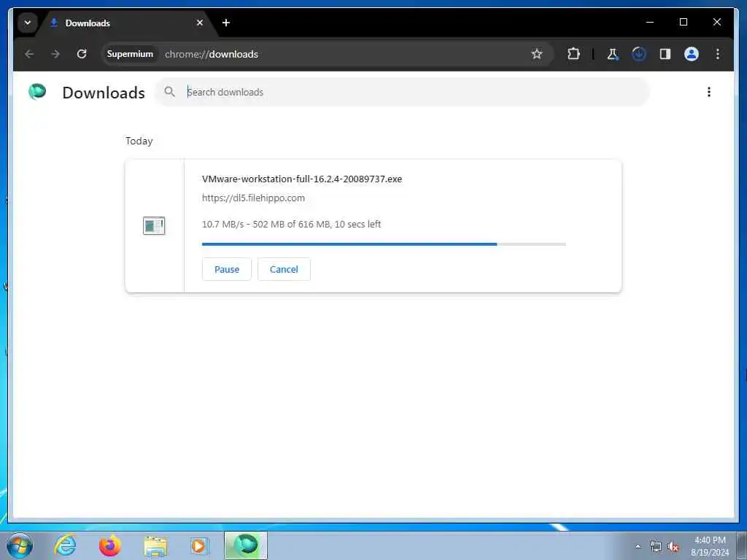Open Chrome Labs flask icon

pos(613,54)
